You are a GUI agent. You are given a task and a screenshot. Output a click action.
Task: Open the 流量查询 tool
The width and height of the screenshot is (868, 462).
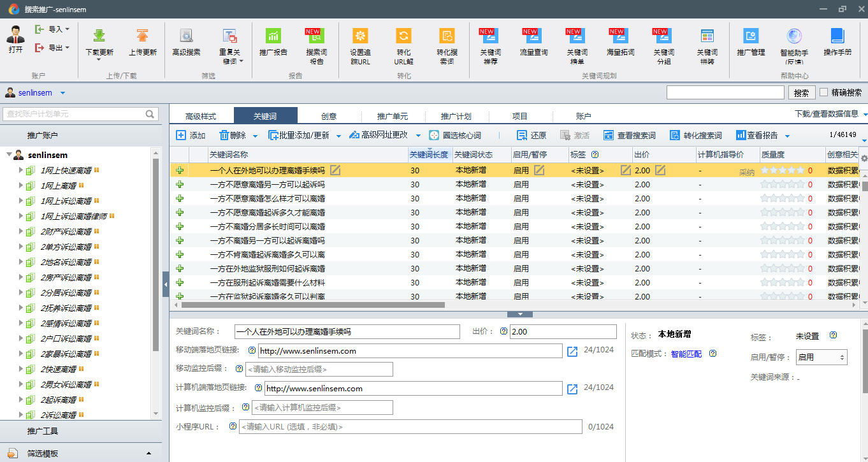point(533,36)
